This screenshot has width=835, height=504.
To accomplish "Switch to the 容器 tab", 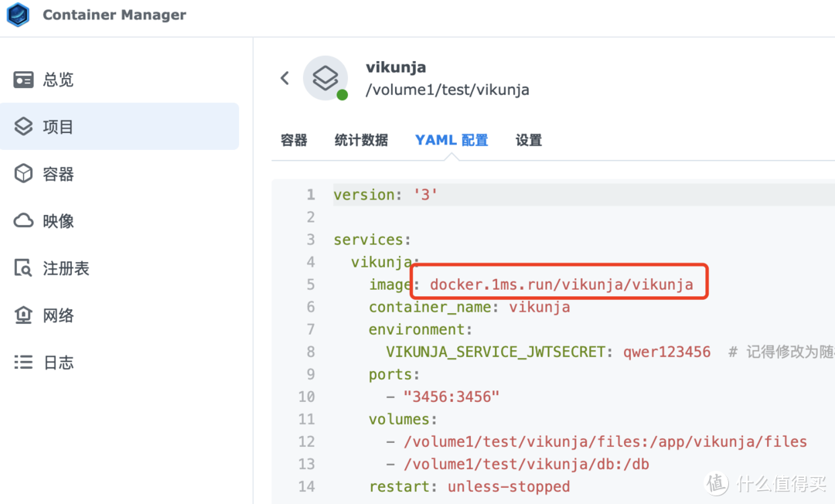I will [x=294, y=140].
